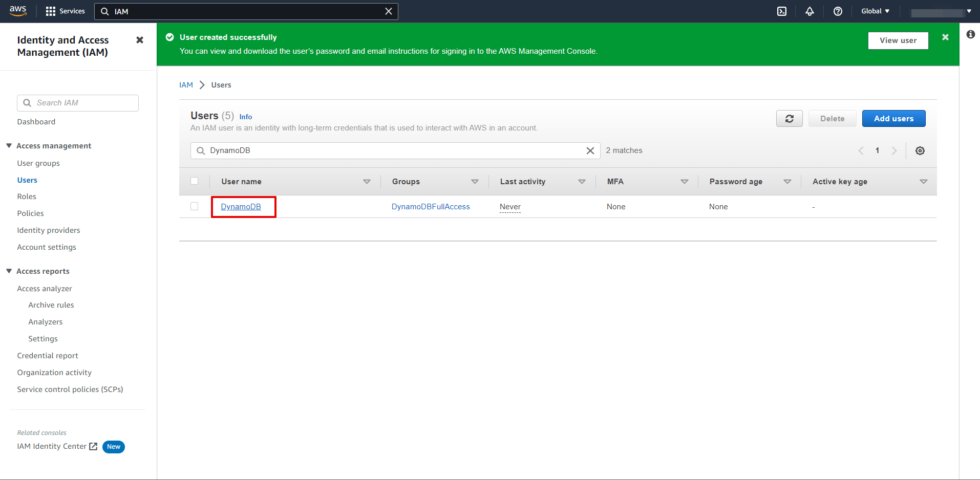The width and height of the screenshot is (980, 480).
Task: Refresh the users list
Action: pyautogui.click(x=789, y=119)
